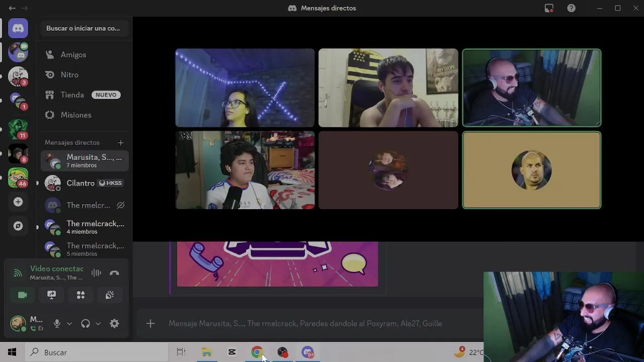This screenshot has height=362, width=644.
Task: Open the Amigos friends page
Action: (85, 54)
